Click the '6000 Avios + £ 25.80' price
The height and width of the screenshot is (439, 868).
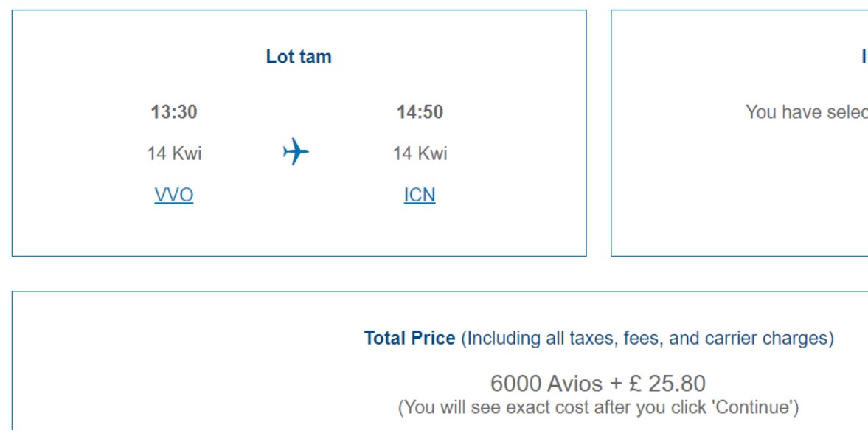(598, 383)
